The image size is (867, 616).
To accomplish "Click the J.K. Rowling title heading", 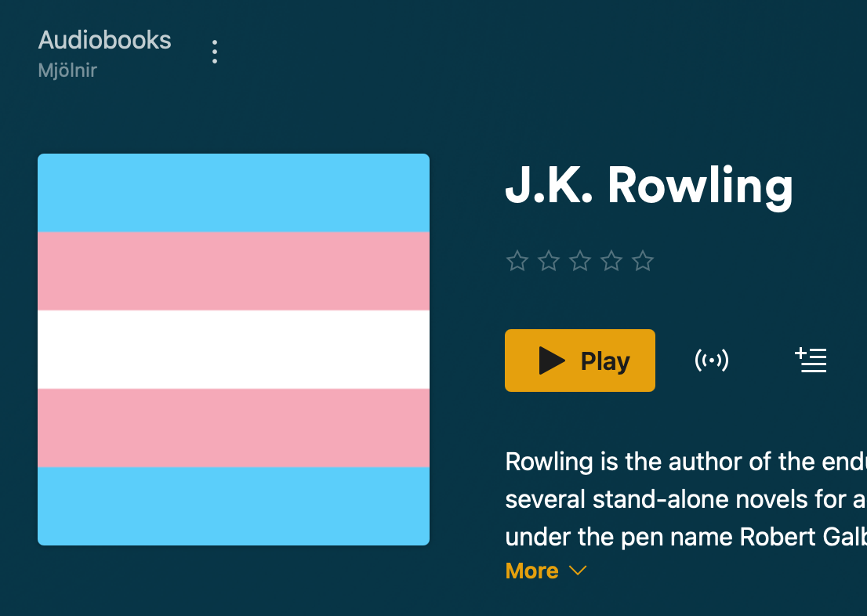I will [649, 187].
